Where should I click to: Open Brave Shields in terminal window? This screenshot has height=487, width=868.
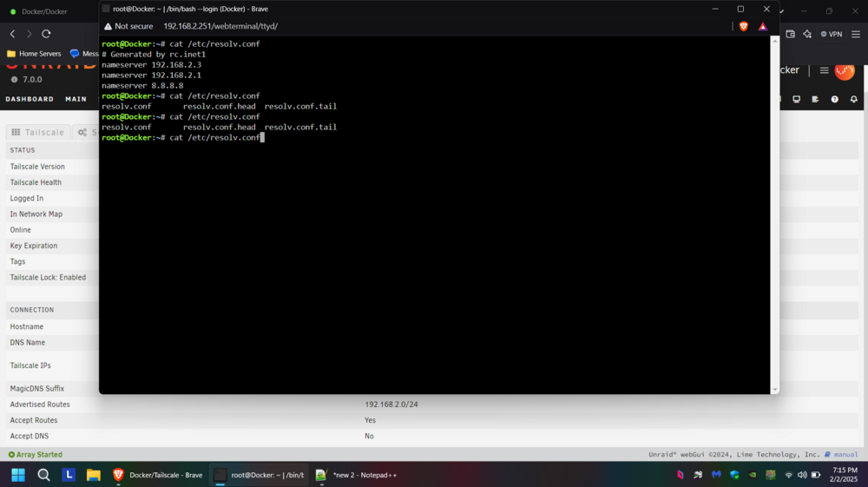pyautogui.click(x=744, y=26)
